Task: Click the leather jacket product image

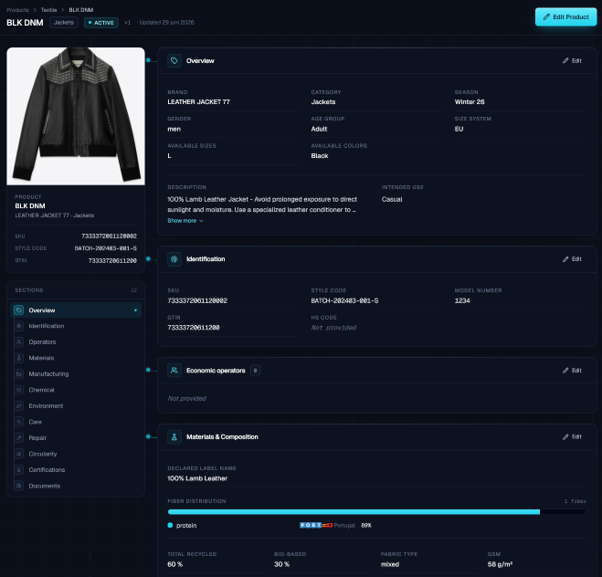Action: coord(76,116)
